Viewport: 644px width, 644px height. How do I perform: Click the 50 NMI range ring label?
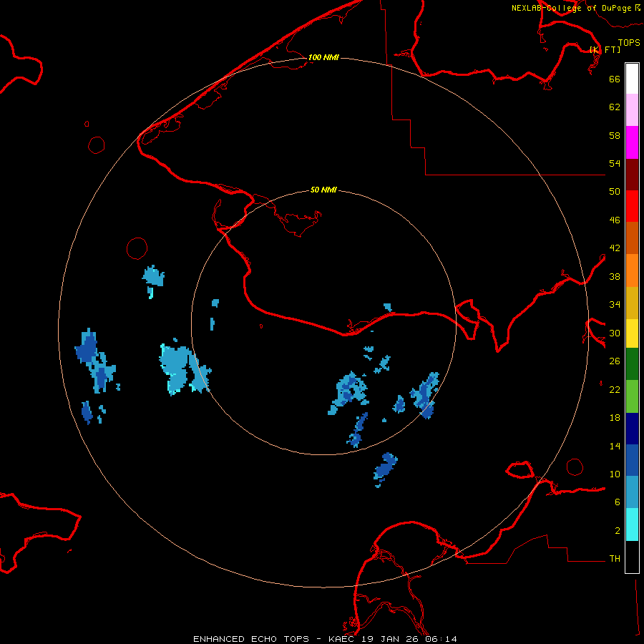pos(323,190)
